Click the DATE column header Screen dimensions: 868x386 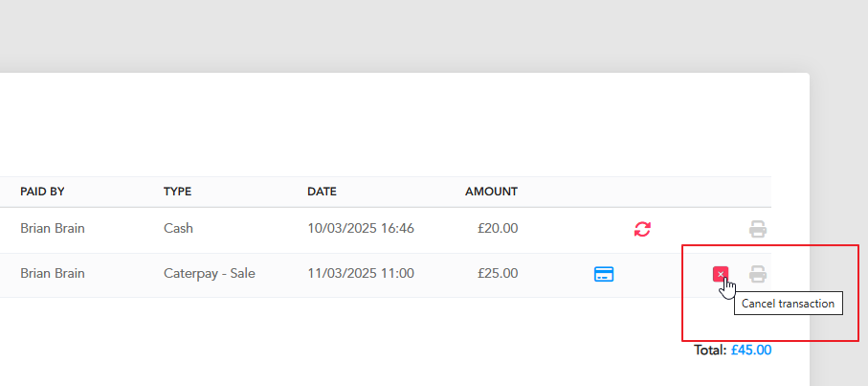pyautogui.click(x=322, y=192)
